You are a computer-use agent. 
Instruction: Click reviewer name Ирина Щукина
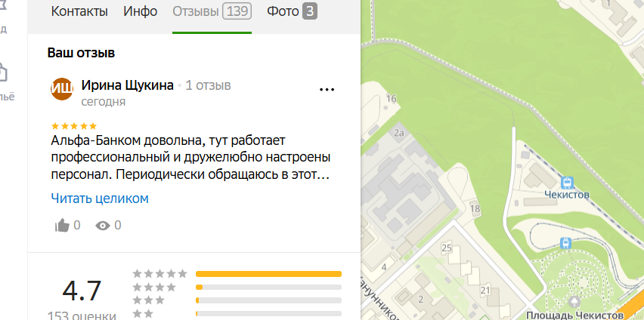[127, 85]
